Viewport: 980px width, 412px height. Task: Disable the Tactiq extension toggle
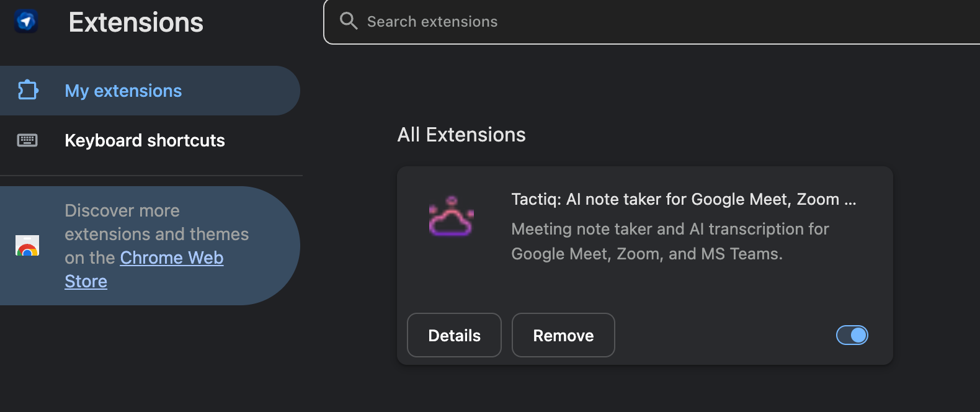[852, 335]
